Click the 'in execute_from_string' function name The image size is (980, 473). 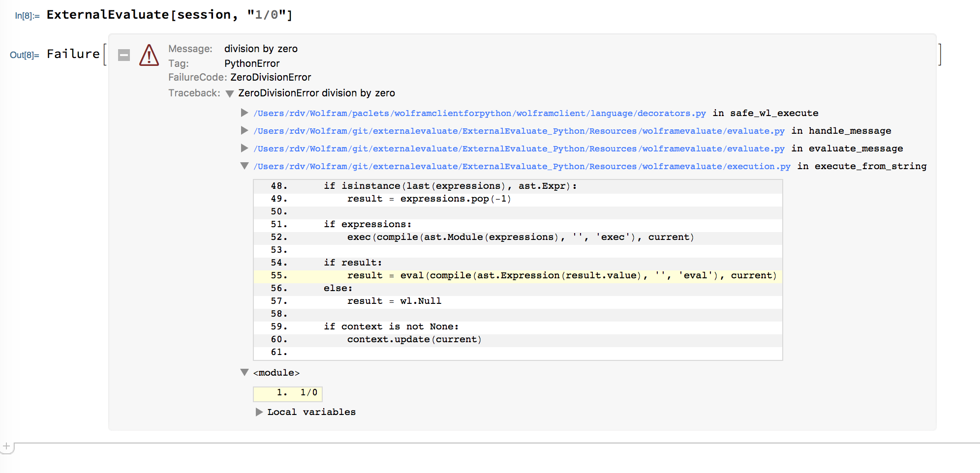coord(862,167)
